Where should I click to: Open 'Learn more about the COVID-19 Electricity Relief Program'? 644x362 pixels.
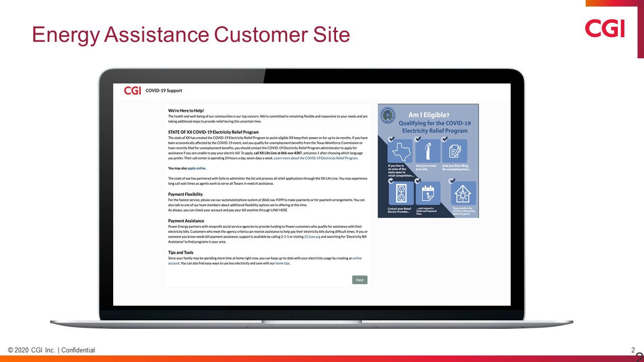[x=315, y=158]
